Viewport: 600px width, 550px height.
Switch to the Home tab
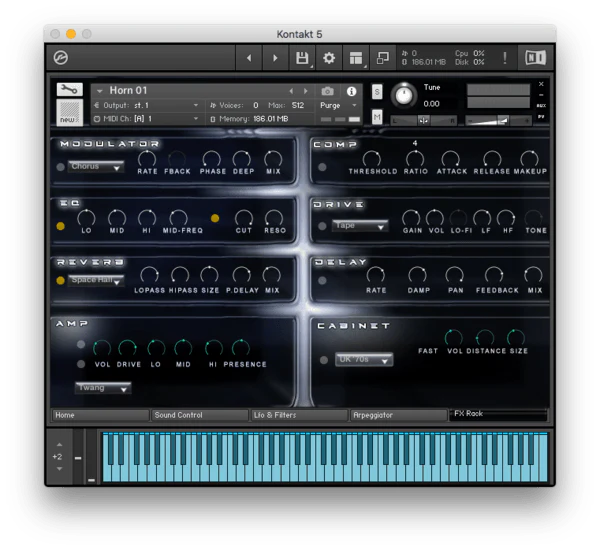point(100,415)
